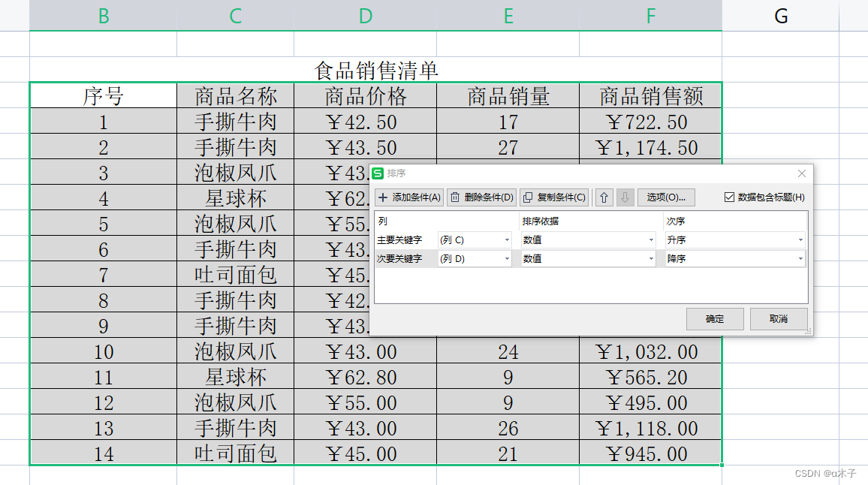The image size is (868, 485).
Task: Click the Add Condition (添加条件) button
Action: pyautogui.click(x=409, y=197)
